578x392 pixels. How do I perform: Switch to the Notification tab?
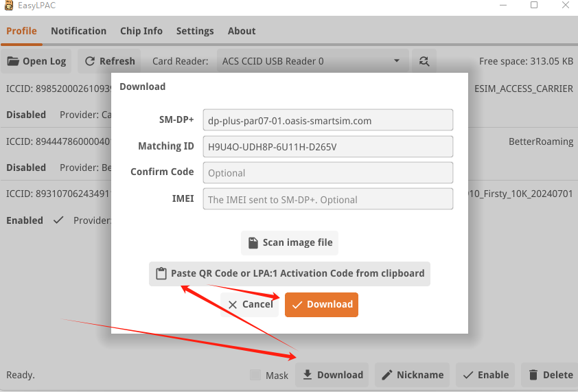pyautogui.click(x=78, y=31)
